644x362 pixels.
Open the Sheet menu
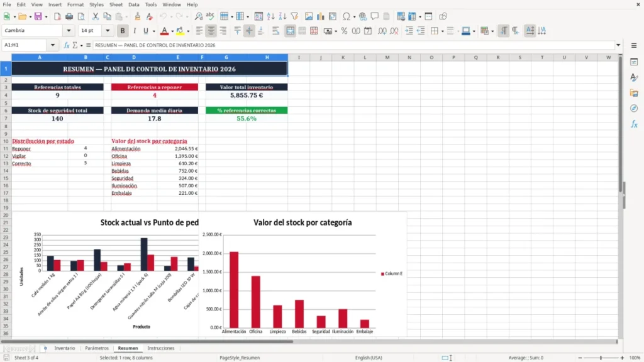(x=116, y=4)
